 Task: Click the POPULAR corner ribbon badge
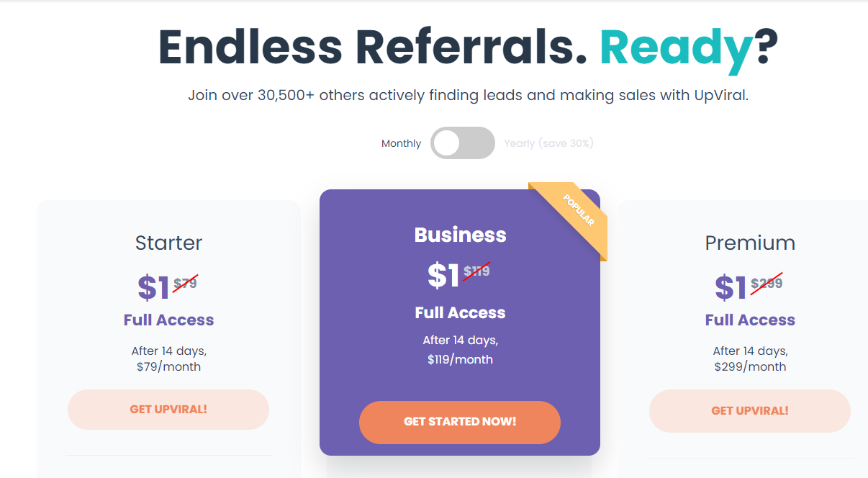point(577,213)
